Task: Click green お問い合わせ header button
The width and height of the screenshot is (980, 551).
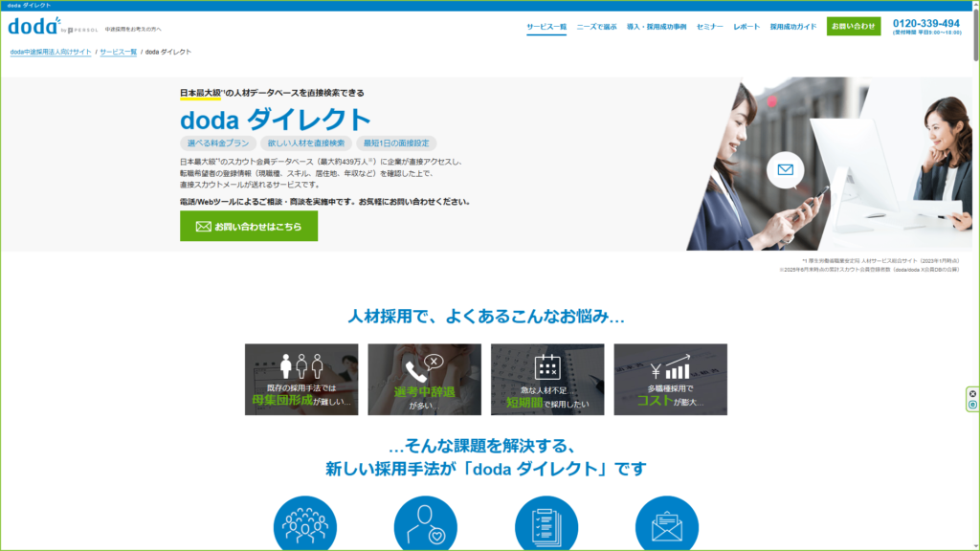Action: pos(853,26)
